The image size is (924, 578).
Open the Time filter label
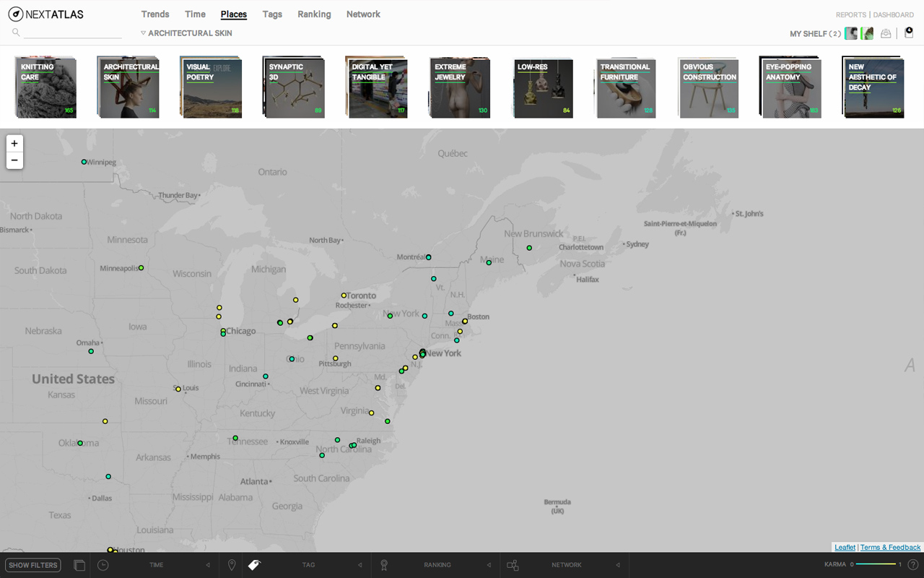(157, 565)
